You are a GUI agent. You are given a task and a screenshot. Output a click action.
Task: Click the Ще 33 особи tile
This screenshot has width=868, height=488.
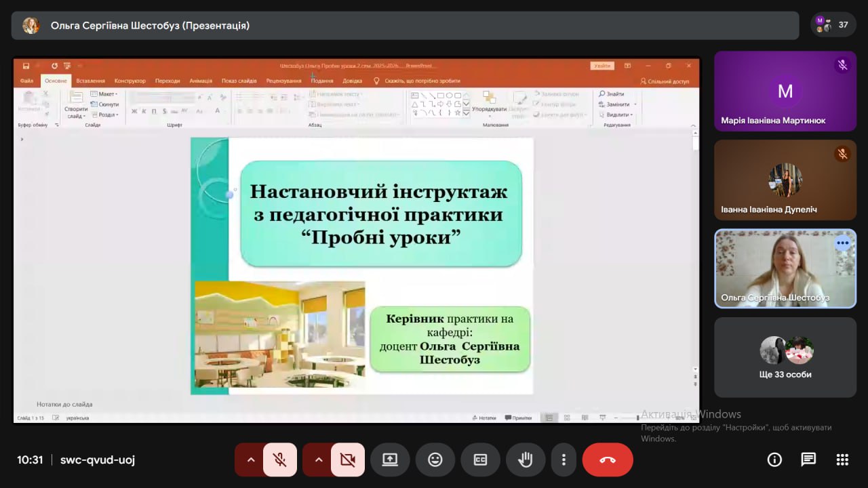tap(785, 358)
